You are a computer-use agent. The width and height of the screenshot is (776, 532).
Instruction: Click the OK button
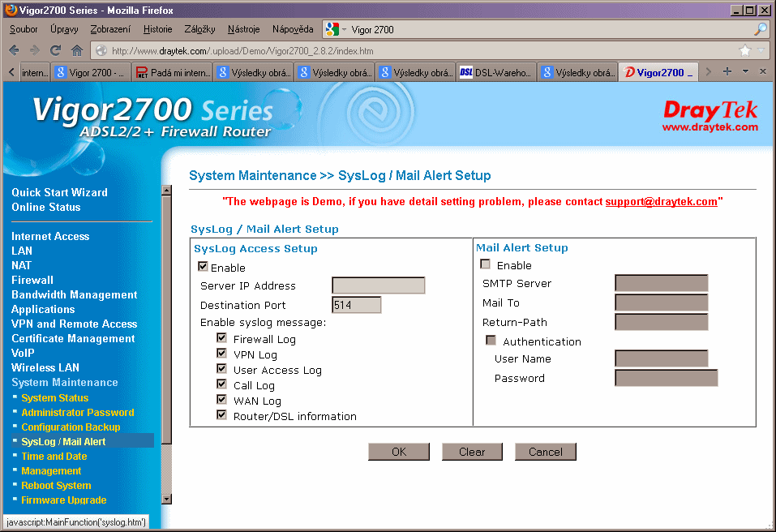click(399, 452)
